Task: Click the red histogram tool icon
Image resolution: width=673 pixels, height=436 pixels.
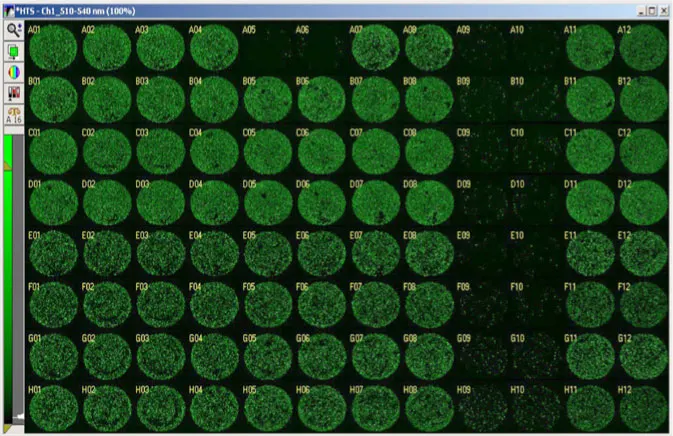Action: 14,94
